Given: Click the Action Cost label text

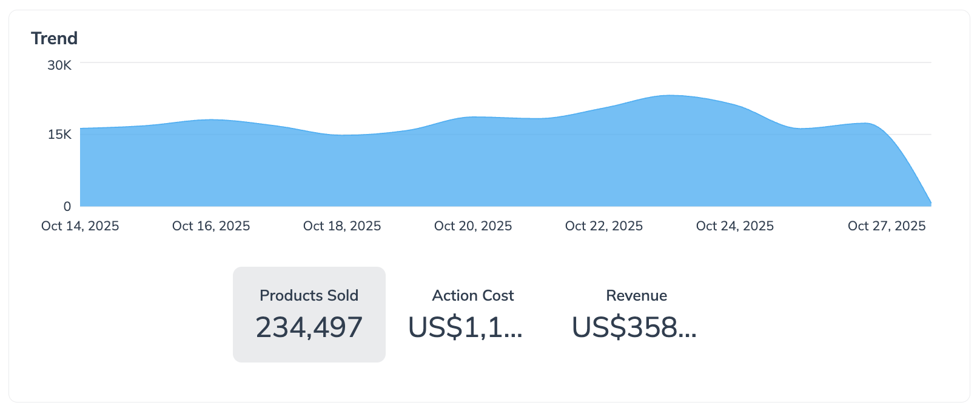Looking at the screenshot, I should (472, 295).
